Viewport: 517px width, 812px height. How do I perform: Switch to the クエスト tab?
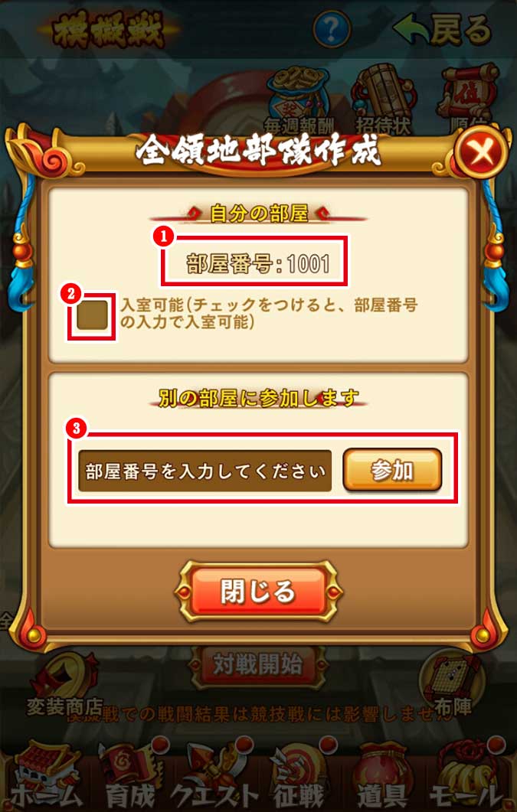pyautogui.click(x=214, y=777)
